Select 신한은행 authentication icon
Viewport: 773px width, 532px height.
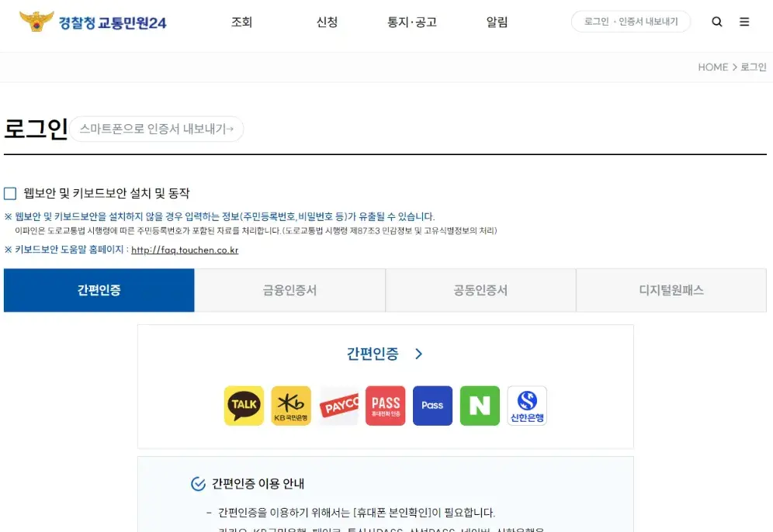pos(527,405)
